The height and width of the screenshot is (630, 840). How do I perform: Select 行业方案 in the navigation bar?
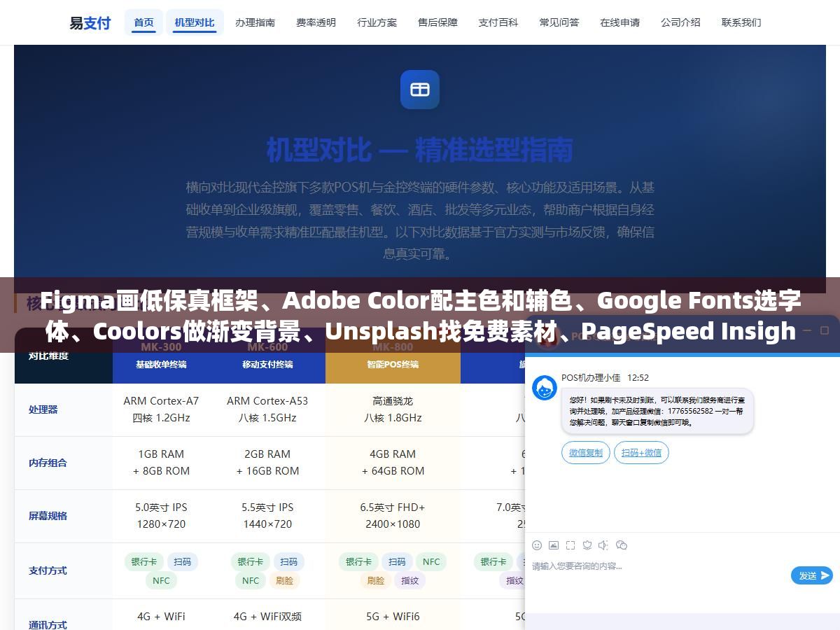[377, 22]
